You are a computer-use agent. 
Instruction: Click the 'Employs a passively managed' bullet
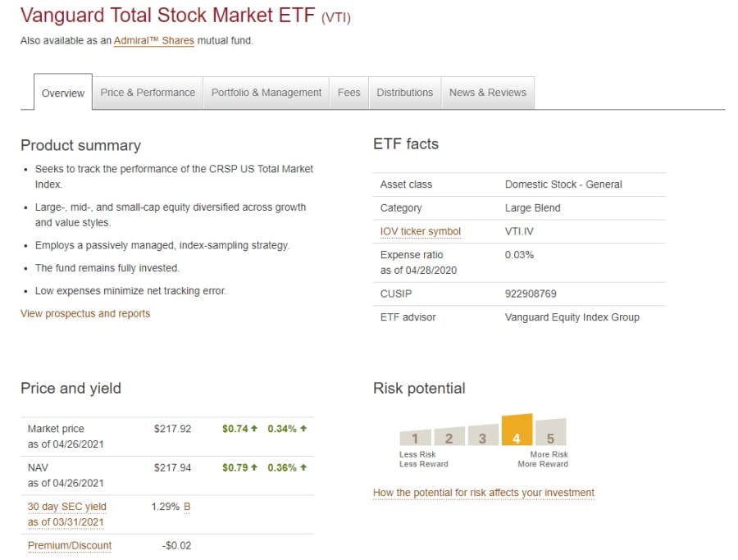coord(162,246)
